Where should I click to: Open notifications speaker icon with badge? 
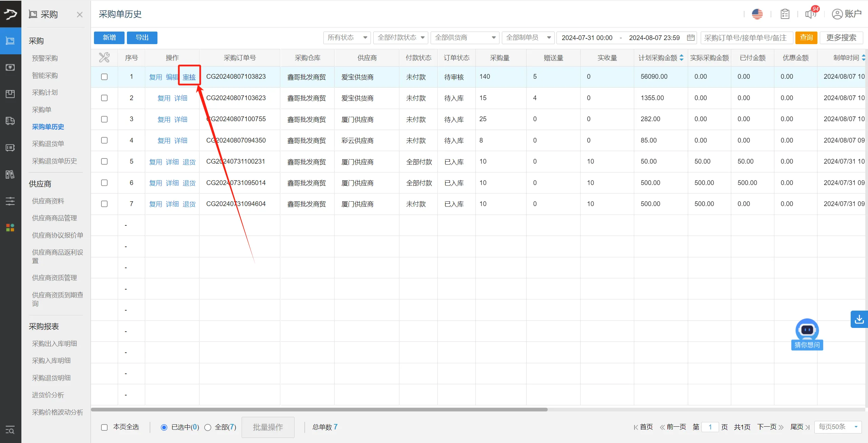[x=811, y=14]
